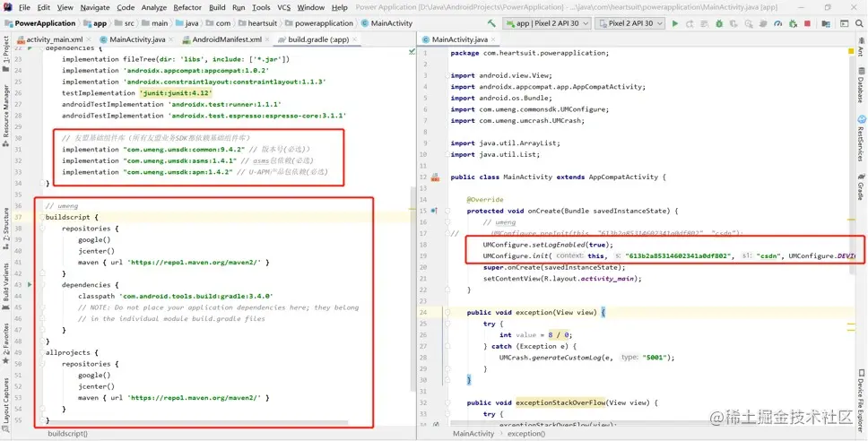This screenshot has width=868, height=441.
Task: Click Apply Changes and Restart Activity icon
Action: 690,23
